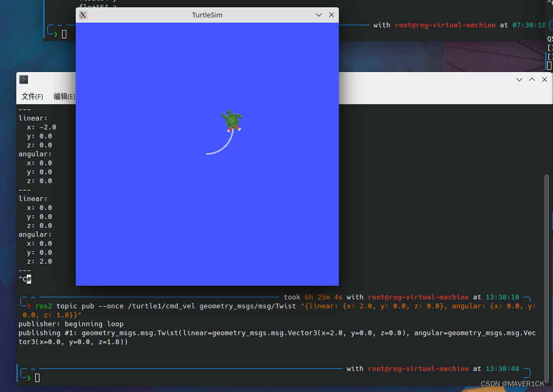Minimize the TurtleSim window with chevron

pyautogui.click(x=319, y=15)
